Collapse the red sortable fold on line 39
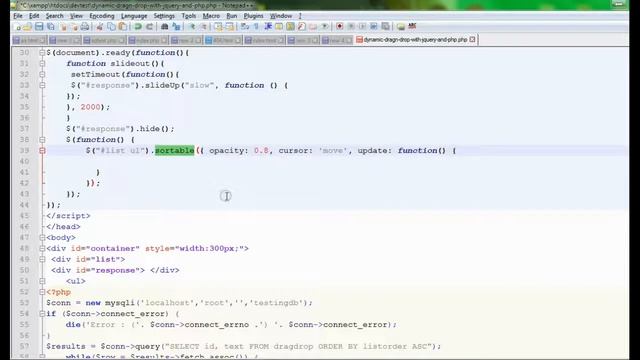This screenshot has width=640, height=360. (x=42, y=151)
